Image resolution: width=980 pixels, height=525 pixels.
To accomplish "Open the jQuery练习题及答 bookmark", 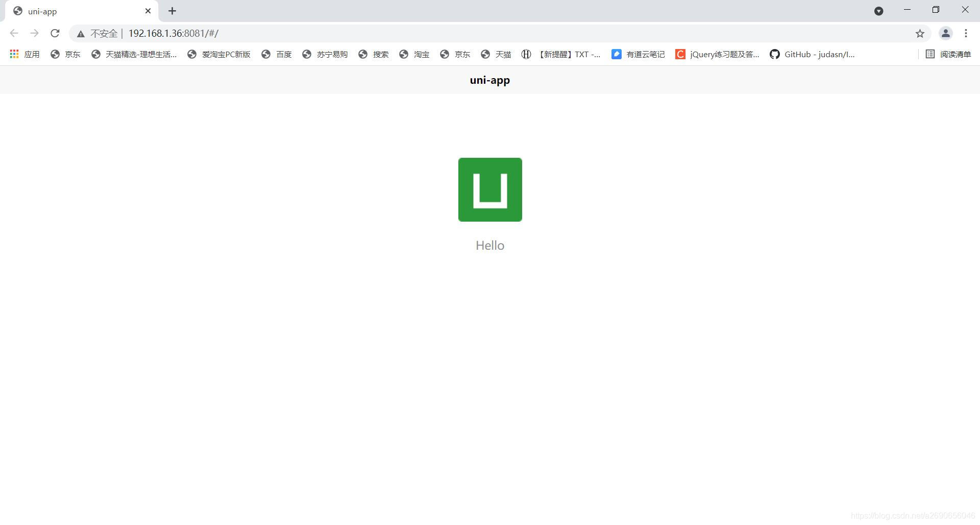I will pyautogui.click(x=717, y=54).
